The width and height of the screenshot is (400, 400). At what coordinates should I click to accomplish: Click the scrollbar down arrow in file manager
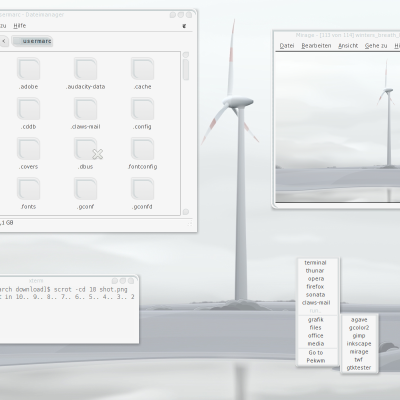tap(186, 212)
